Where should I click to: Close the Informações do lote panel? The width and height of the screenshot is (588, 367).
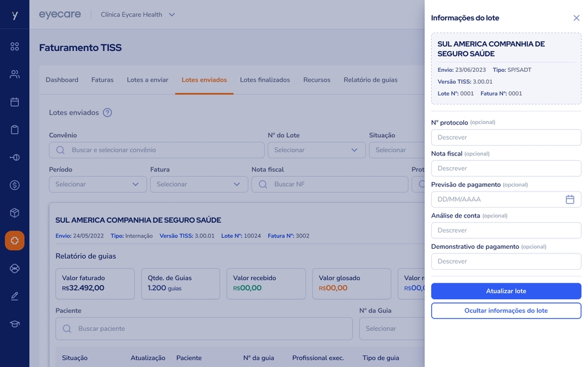576,18
